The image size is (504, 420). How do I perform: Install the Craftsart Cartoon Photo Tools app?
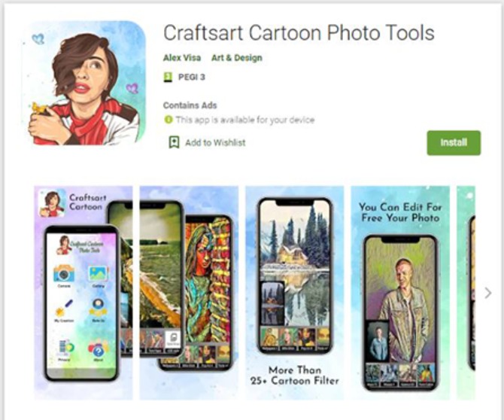click(454, 143)
